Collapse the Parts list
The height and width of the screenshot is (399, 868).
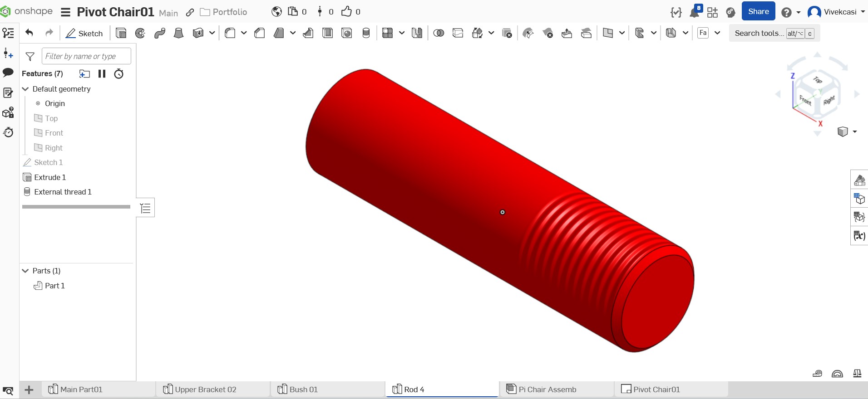tap(25, 271)
